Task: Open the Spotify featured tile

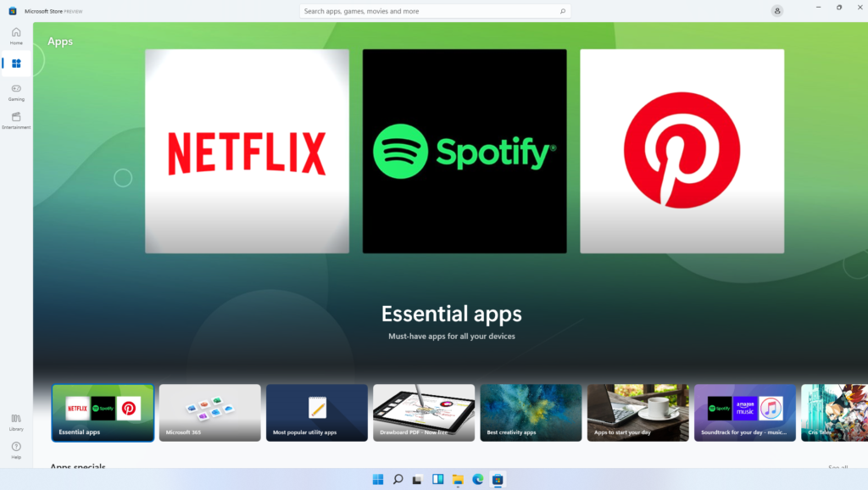Action: click(x=465, y=151)
